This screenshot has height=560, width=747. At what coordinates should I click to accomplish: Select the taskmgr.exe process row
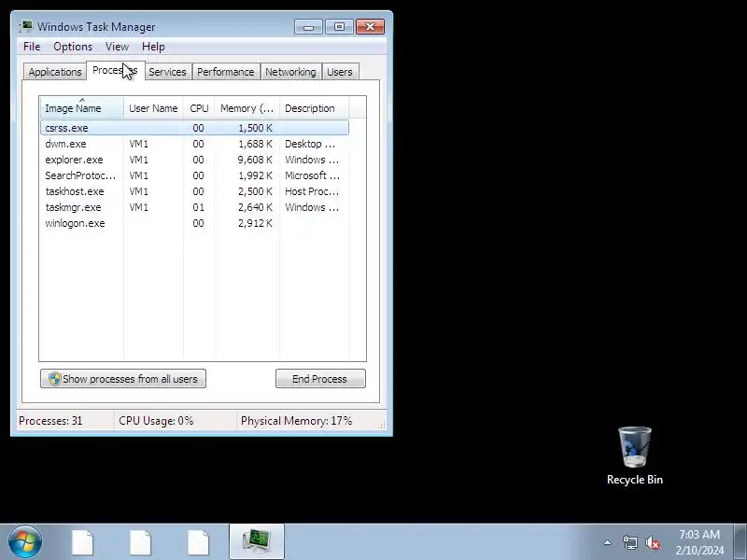[x=195, y=207]
